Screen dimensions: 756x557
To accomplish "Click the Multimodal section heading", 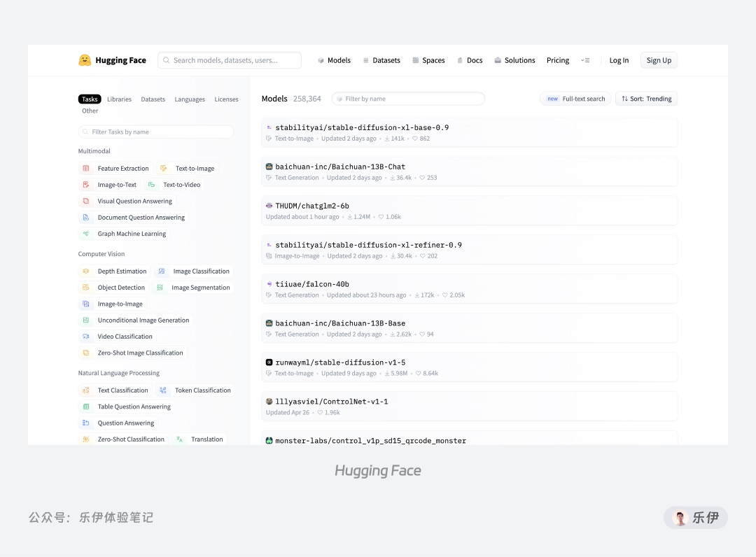I will [94, 151].
